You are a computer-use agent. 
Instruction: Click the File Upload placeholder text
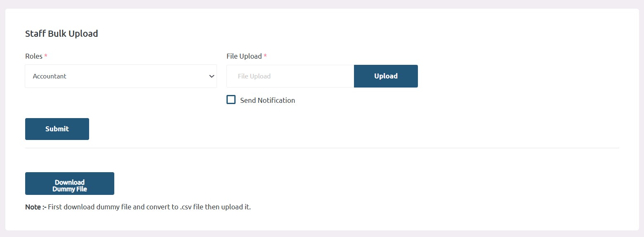click(x=254, y=76)
